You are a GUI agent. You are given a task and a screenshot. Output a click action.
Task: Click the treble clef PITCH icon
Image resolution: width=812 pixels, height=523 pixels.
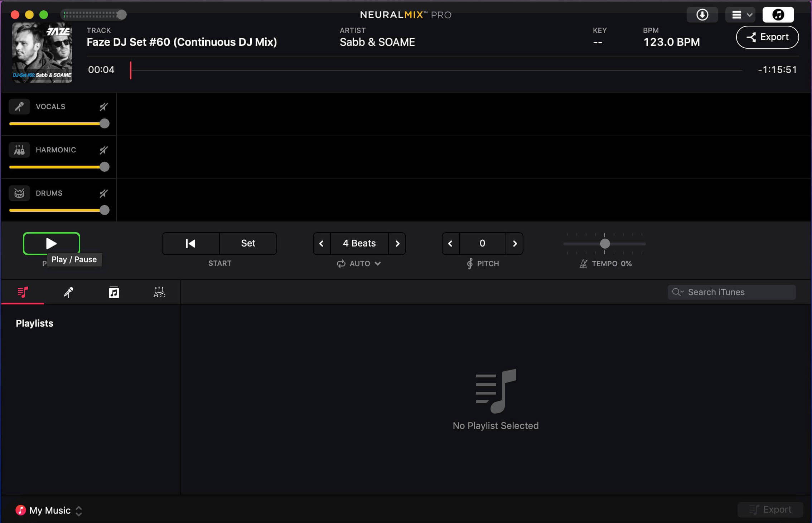pyautogui.click(x=470, y=264)
